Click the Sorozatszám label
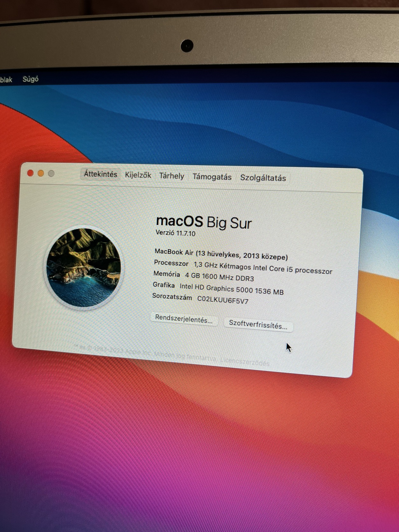 coord(172,297)
